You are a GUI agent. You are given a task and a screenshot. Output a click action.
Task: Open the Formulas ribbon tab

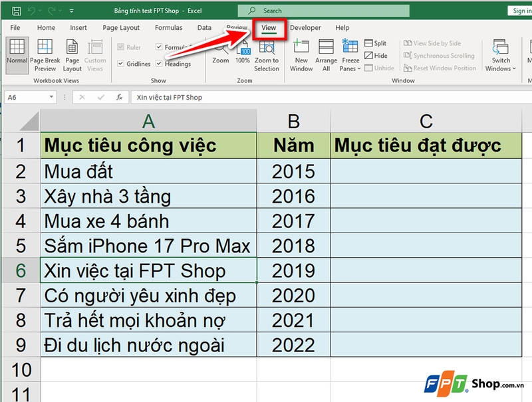(x=168, y=27)
